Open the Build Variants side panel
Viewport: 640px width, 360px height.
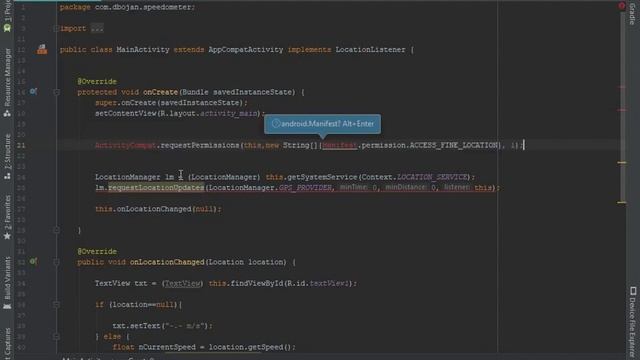tap(7, 278)
